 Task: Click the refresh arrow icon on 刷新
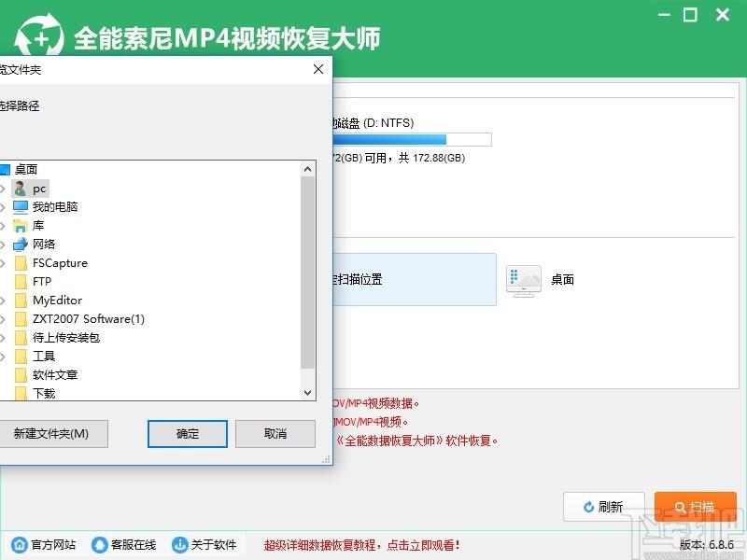(x=589, y=507)
